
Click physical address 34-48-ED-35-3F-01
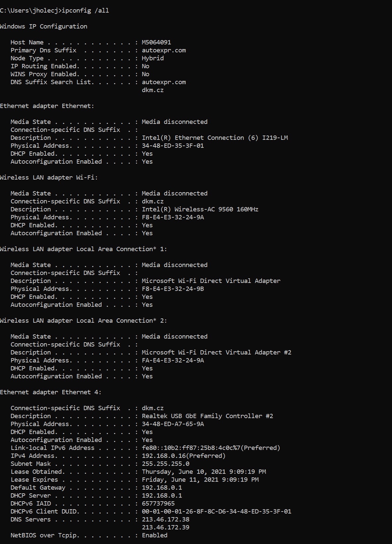pyautogui.click(x=173, y=146)
